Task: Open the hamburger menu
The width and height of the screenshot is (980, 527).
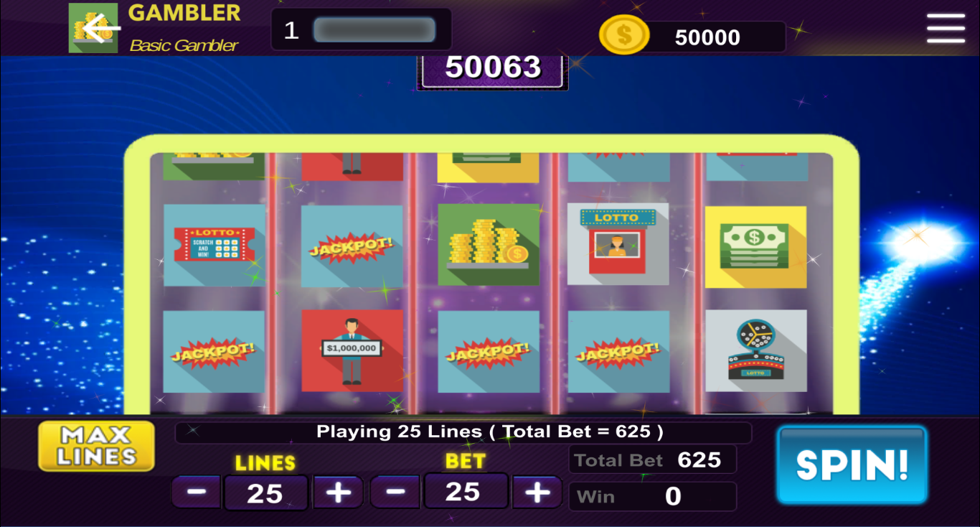Action: point(946,29)
